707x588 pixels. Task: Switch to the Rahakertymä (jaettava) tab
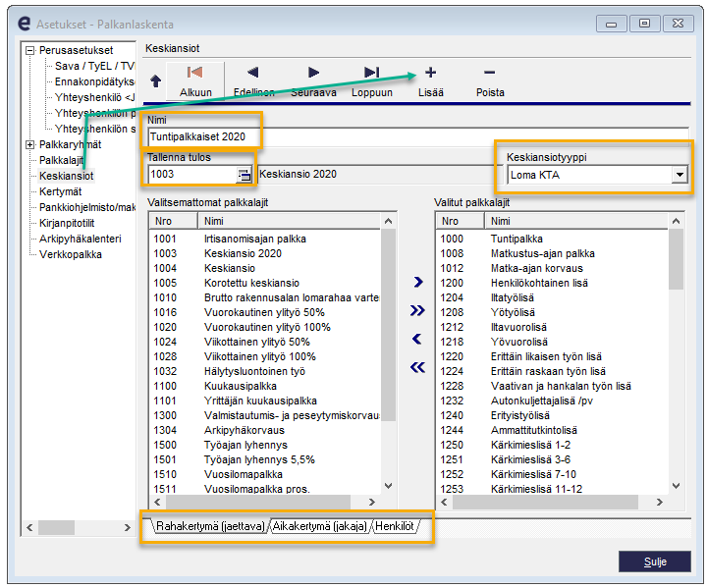(210, 526)
